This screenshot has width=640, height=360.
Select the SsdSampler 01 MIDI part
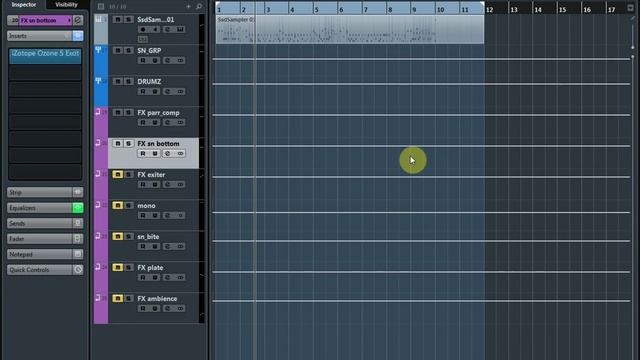pyautogui.click(x=350, y=29)
